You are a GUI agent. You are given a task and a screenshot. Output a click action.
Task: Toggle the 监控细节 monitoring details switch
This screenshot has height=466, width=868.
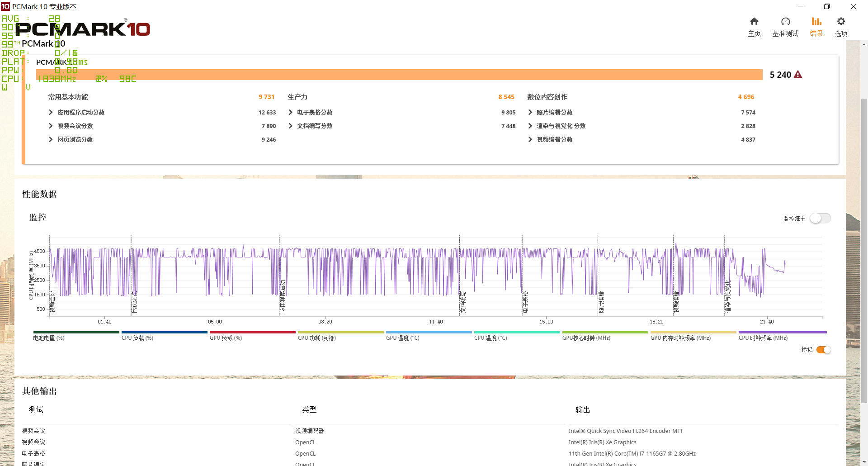click(x=820, y=219)
